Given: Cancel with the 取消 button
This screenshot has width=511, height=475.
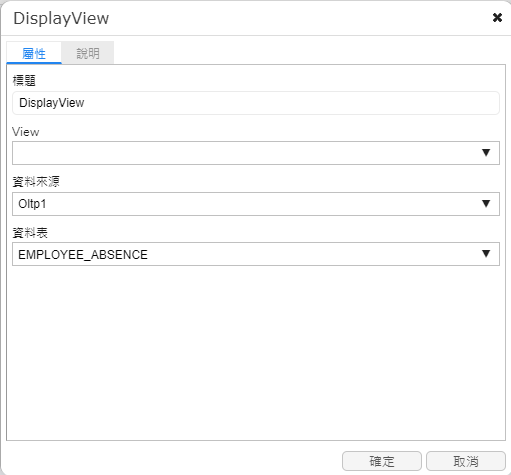Looking at the screenshot, I should pyautogui.click(x=466, y=461).
